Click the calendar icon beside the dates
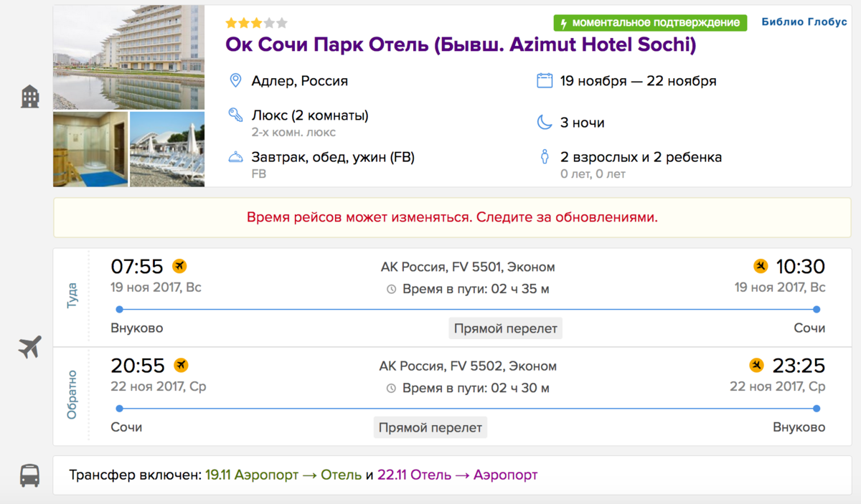 click(x=545, y=80)
